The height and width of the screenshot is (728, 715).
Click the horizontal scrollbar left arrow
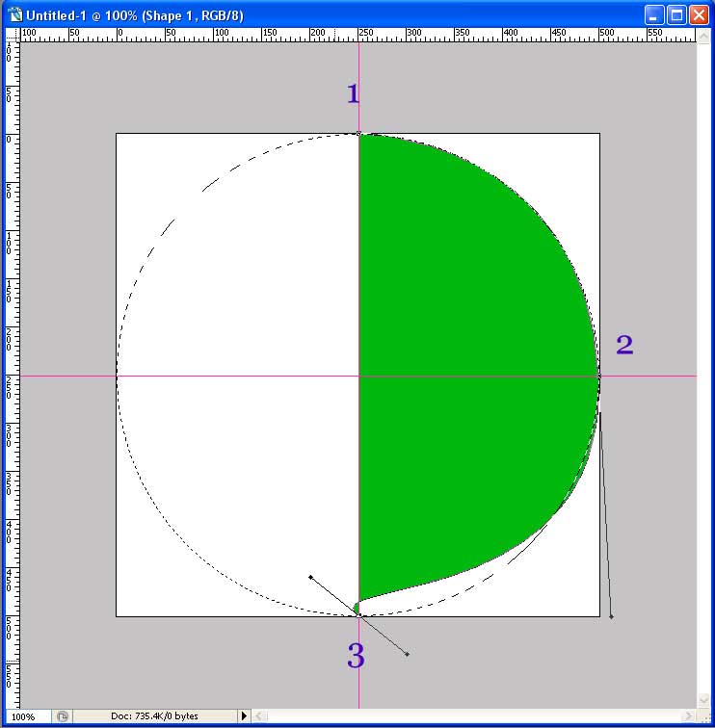click(x=259, y=716)
